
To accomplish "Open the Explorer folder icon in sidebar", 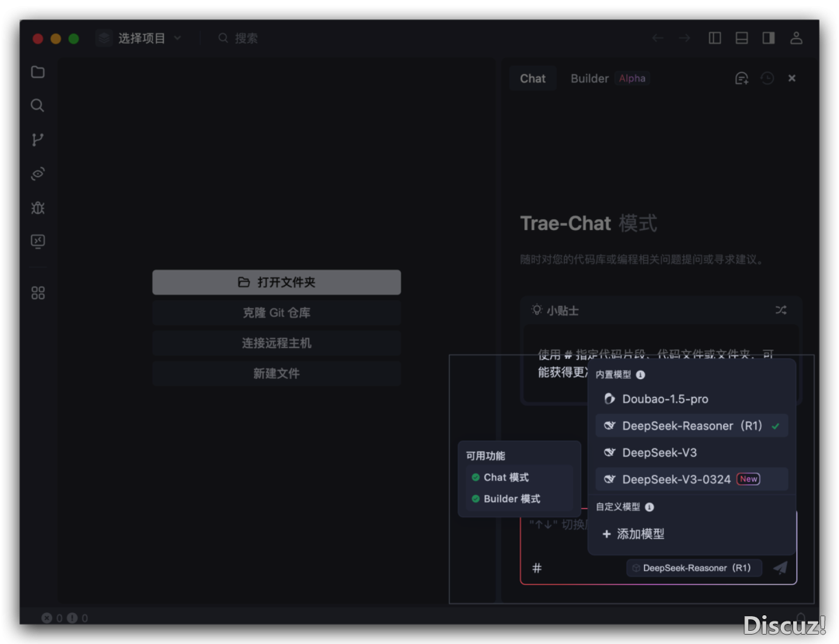I will pos(37,71).
